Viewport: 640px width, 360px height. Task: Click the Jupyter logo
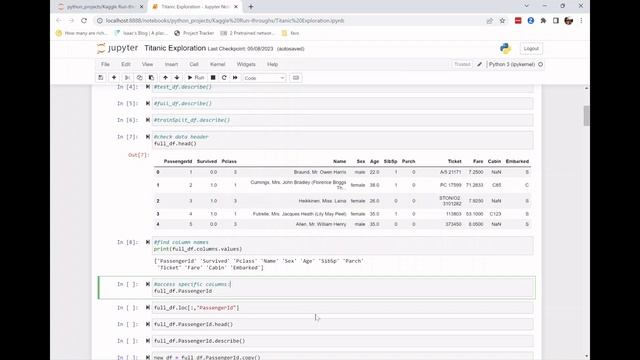coord(118,48)
